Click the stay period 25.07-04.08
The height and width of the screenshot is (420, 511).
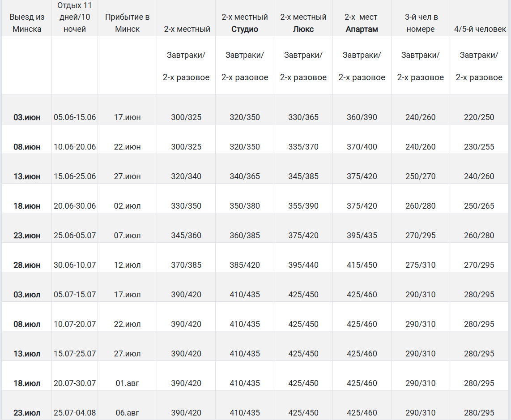[75, 413]
